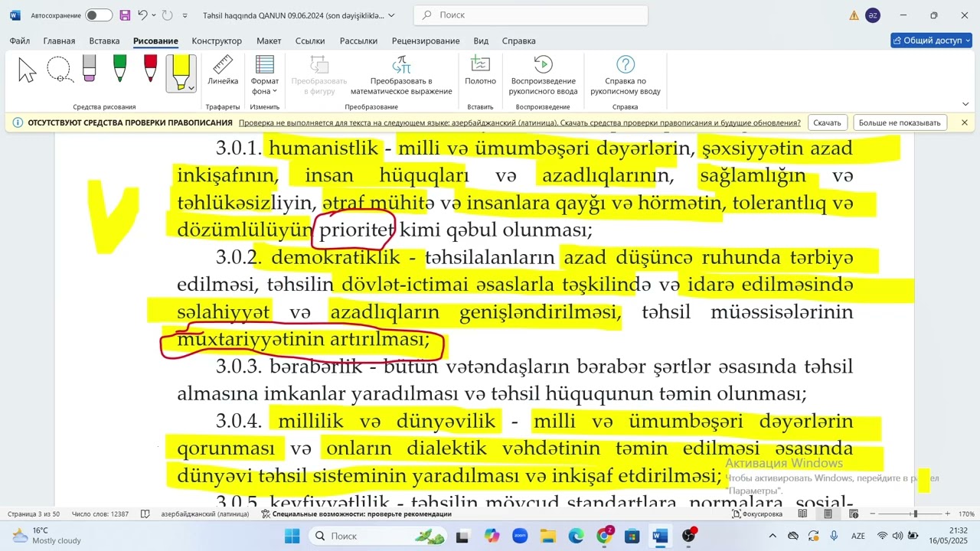
Task: Switch to the Главная tab
Action: pyautogui.click(x=59, y=41)
